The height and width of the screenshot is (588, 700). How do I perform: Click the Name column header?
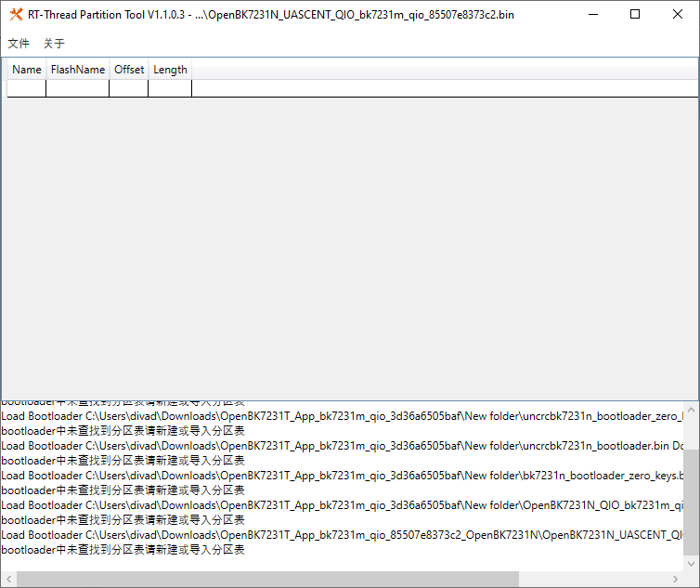coord(27,70)
